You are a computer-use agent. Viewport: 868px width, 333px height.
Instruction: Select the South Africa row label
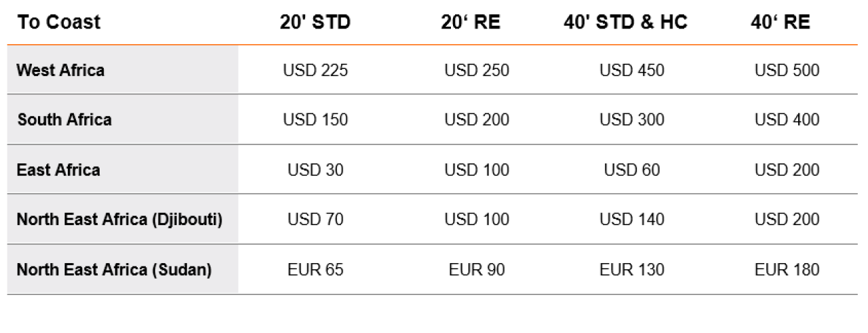click(64, 120)
